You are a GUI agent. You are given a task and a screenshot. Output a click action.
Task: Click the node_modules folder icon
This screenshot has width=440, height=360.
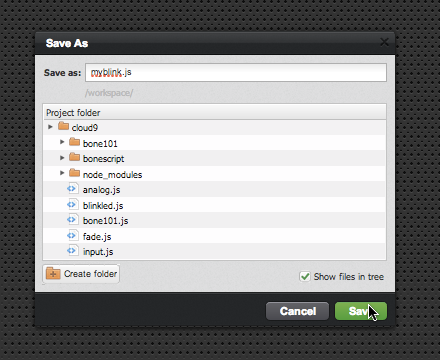click(x=75, y=173)
